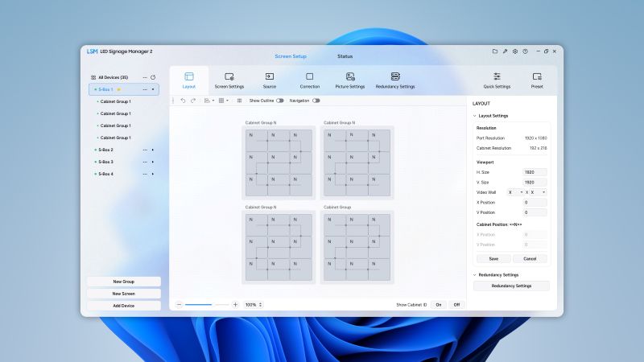Click the zoom slider track
Image resolution: width=644 pixels, height=362 pixels.
point(208,305)
